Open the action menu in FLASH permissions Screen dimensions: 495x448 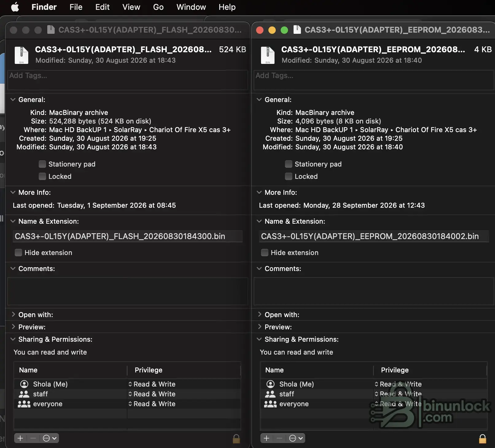49,438
